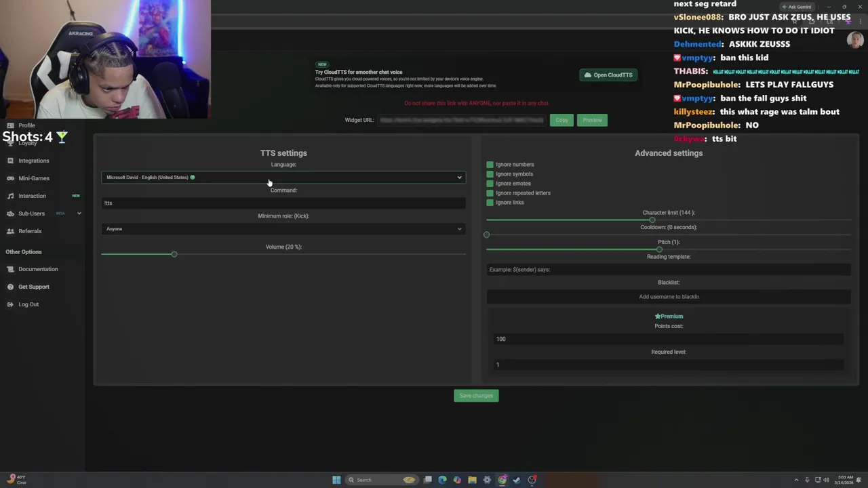Click the Get Support question mark icon

[x=10, y=287]
